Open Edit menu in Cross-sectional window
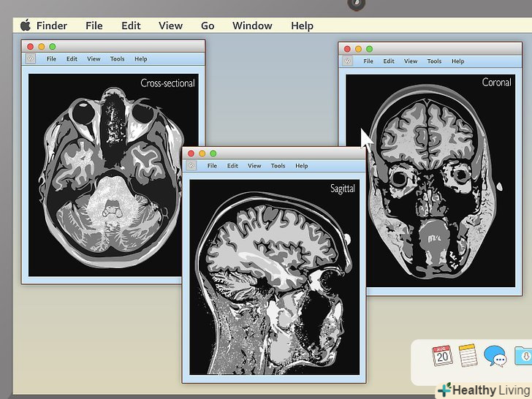 click(x=72, y=58)
